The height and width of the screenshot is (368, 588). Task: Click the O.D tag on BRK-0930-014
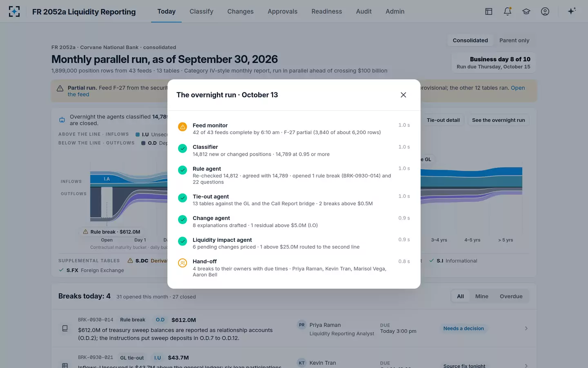pos(160,320)
